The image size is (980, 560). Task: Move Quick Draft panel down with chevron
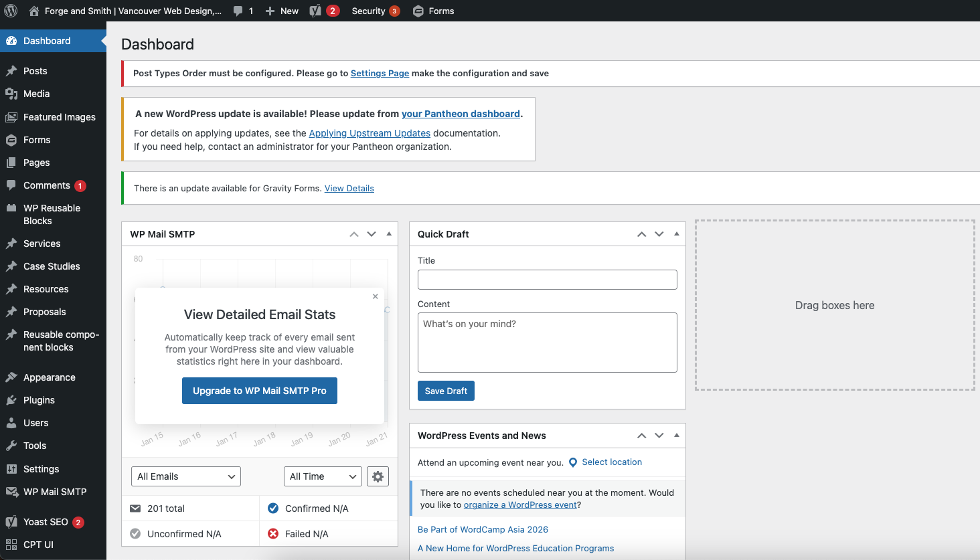tap(659, 234)
